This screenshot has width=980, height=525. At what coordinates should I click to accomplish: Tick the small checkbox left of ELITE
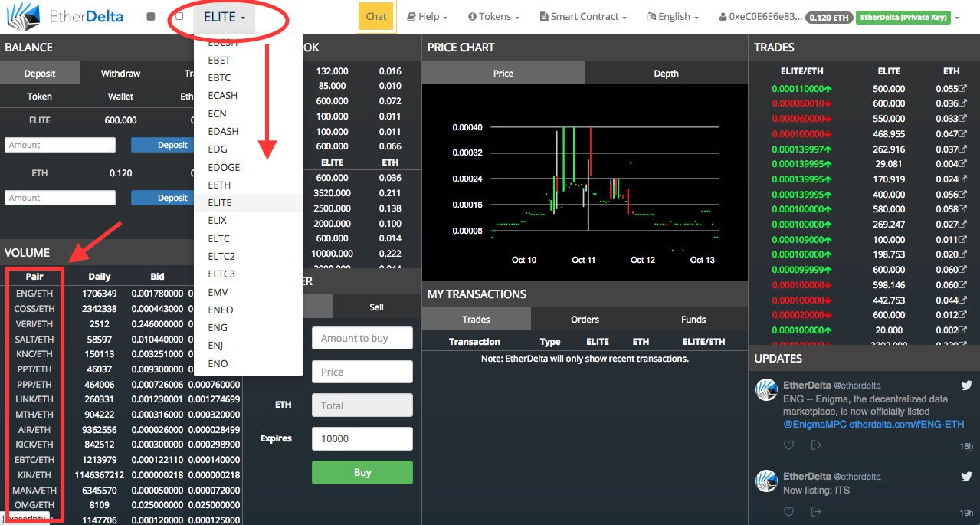click(179, 16)
